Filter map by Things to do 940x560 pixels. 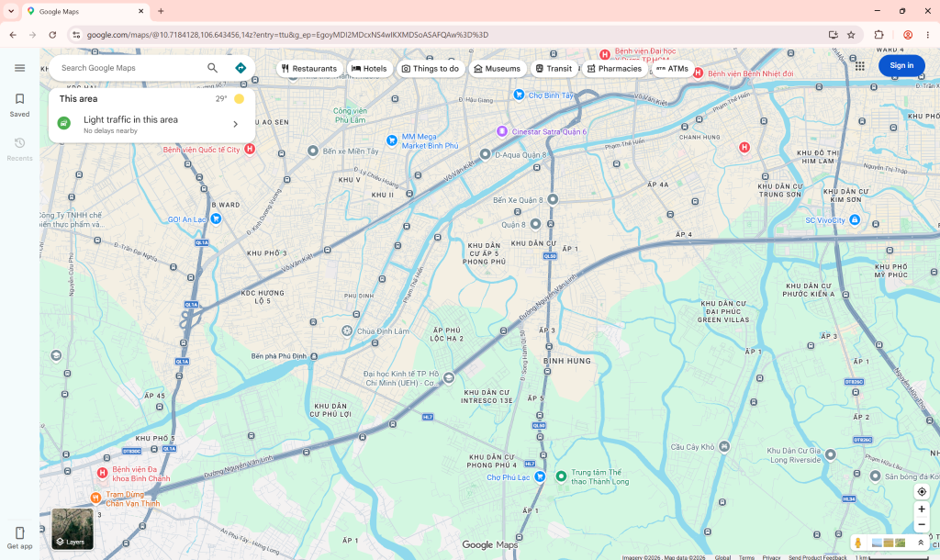pos(431,68)
